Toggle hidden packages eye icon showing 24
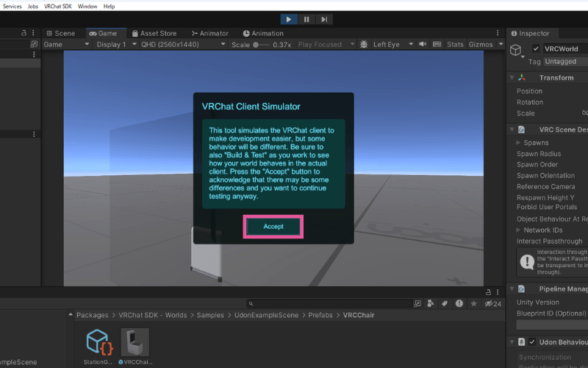588x368 pixels. point(492,303)
